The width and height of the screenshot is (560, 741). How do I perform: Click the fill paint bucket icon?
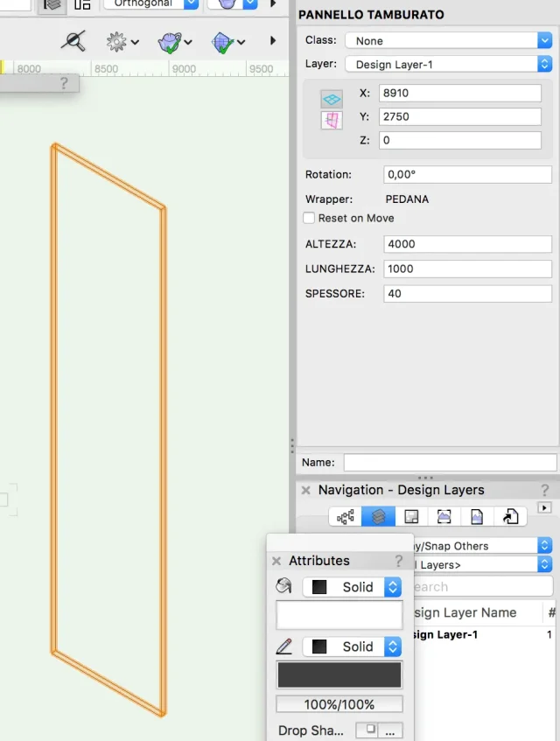(x=283, y=586)
